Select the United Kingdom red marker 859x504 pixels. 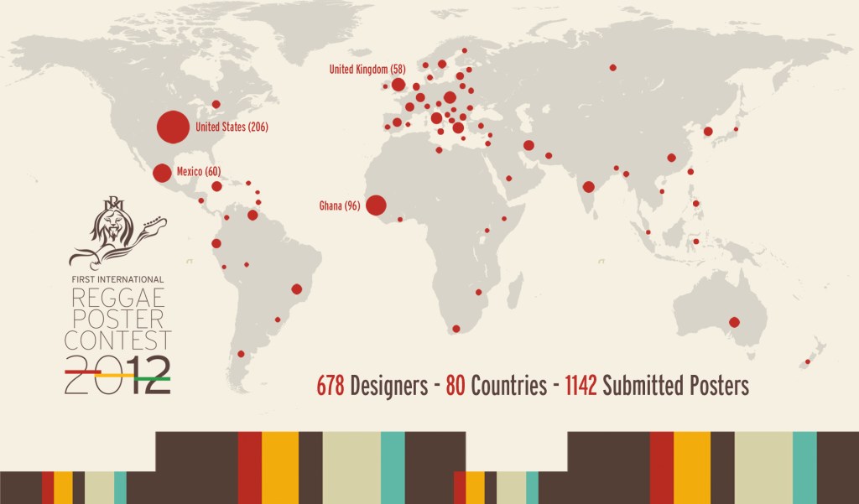pyautogui.click(x=398, y=85)
